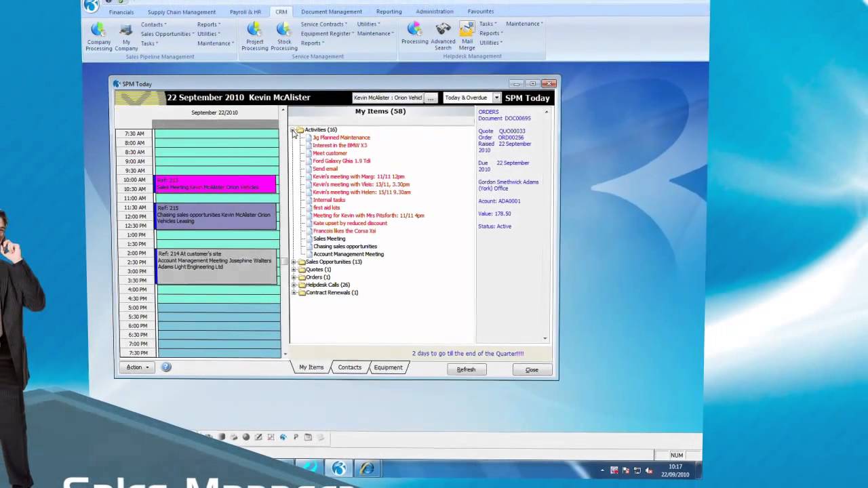Screen dimensions: 868x488
Task: Click the Helpdesk Calls (26) folder label
Action: [x=328, y=285]
